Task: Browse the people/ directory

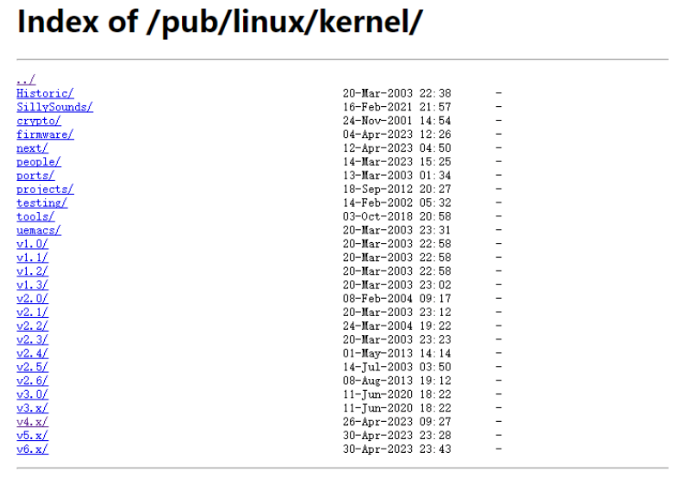Action: (x=38, y=162)
